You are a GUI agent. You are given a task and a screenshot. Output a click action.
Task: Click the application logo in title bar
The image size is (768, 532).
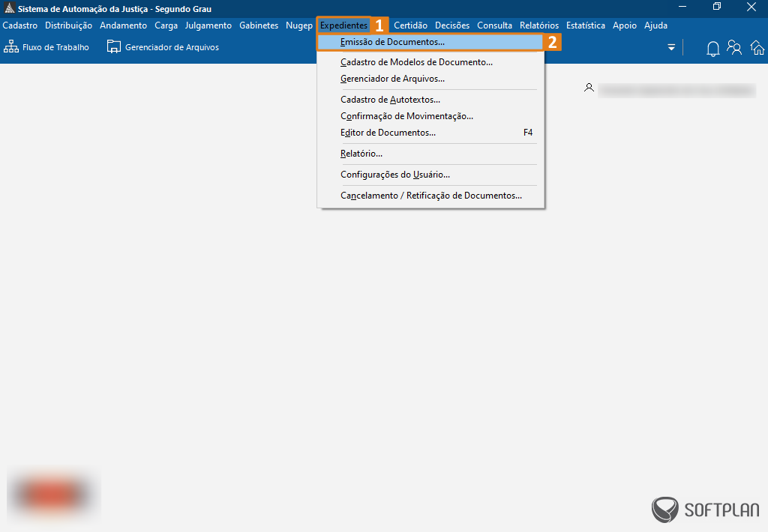coord(9,8)
